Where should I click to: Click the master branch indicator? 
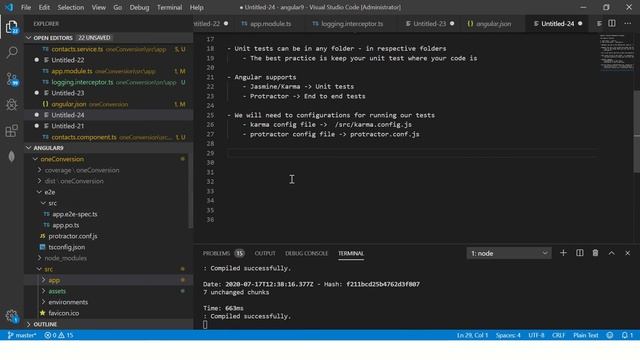22,335
